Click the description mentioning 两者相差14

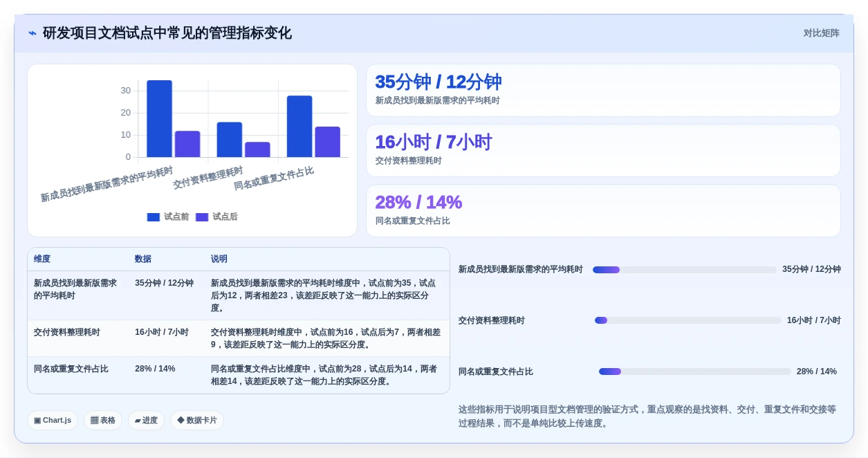(x=324, y=375)
